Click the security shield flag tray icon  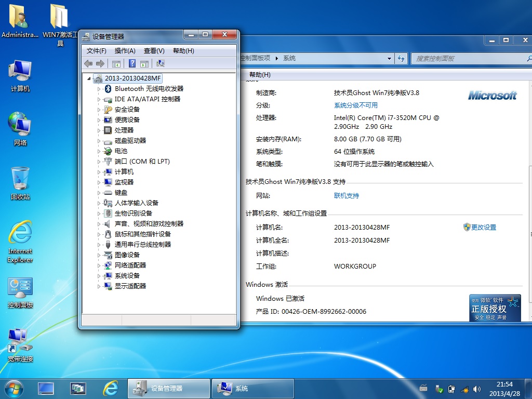point(439,389)
